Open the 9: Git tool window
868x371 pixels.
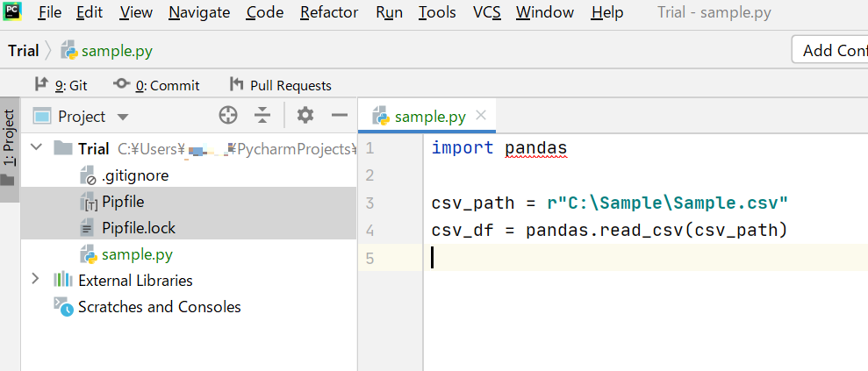pyautogui.click(x=61, y=85)
